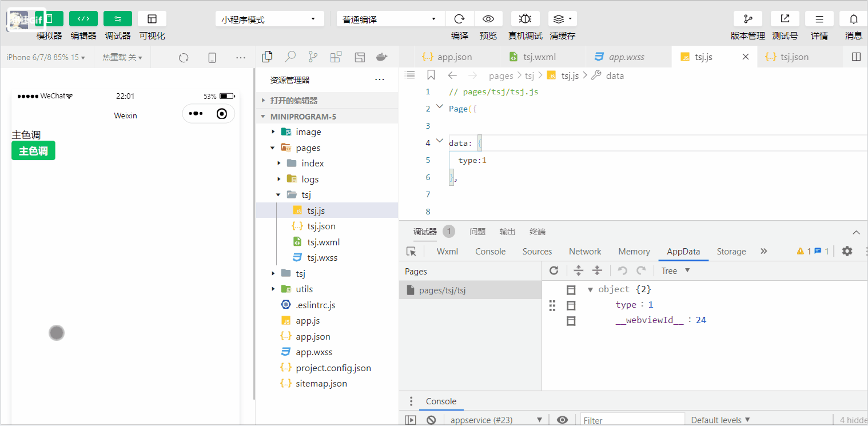Open the 普通编译 compile mode dropdown
The height and width of the screenshot is (426, 868).
[x=391, y=19]
